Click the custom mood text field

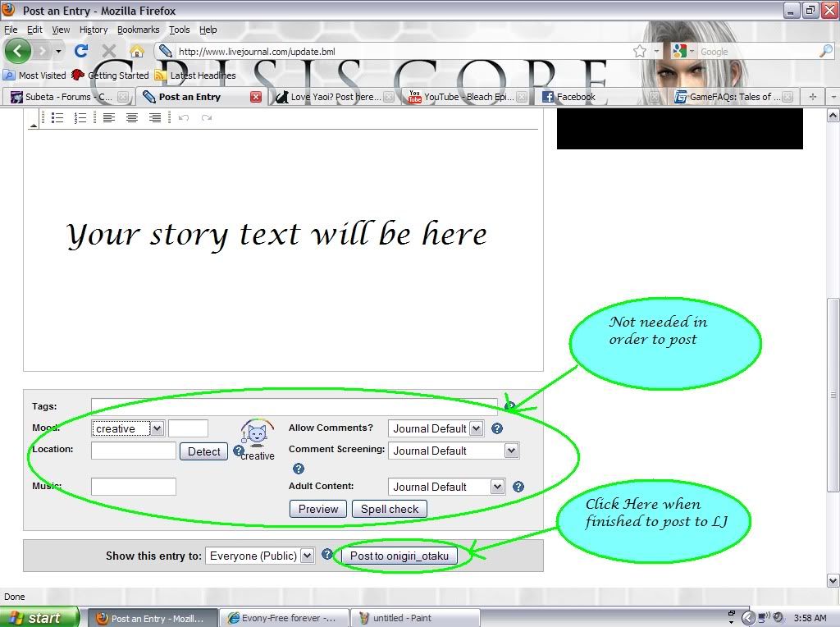pos(188,428)
